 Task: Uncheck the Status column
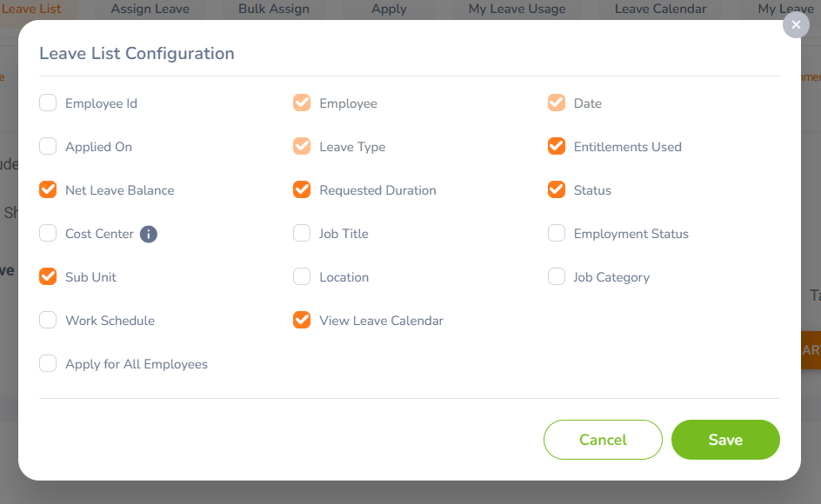click(x=557, y=190)
